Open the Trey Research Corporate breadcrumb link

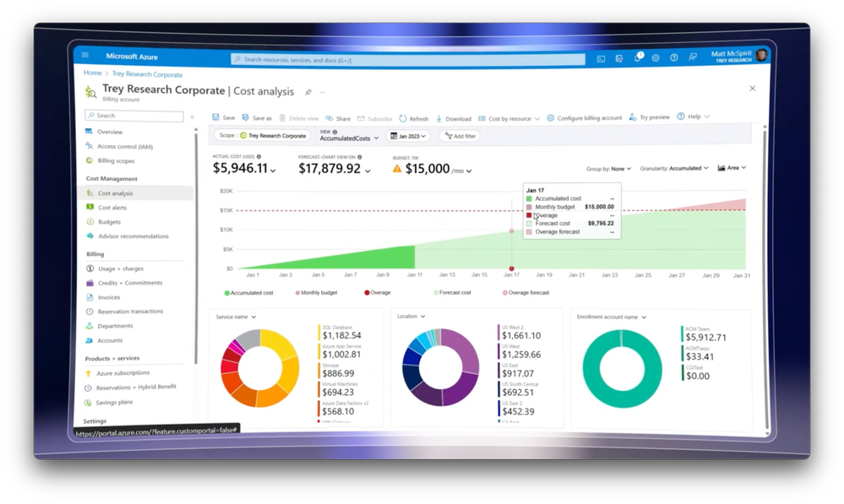(x=147, y=74)
